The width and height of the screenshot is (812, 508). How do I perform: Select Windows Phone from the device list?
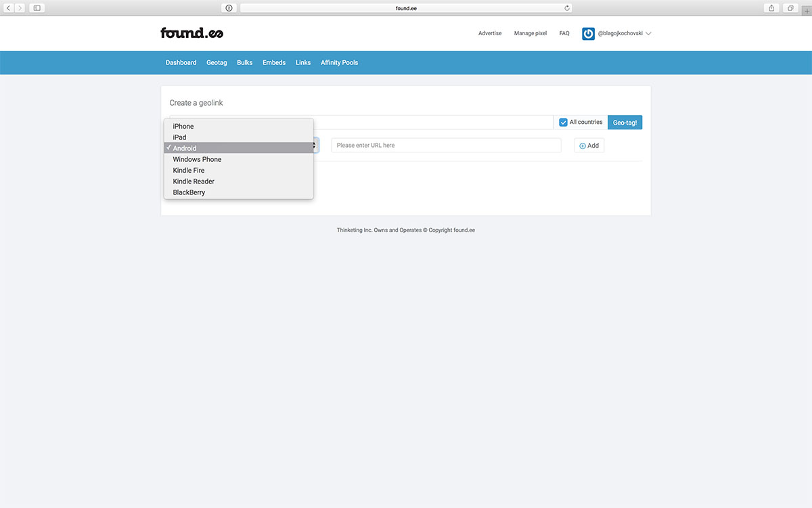238,159
